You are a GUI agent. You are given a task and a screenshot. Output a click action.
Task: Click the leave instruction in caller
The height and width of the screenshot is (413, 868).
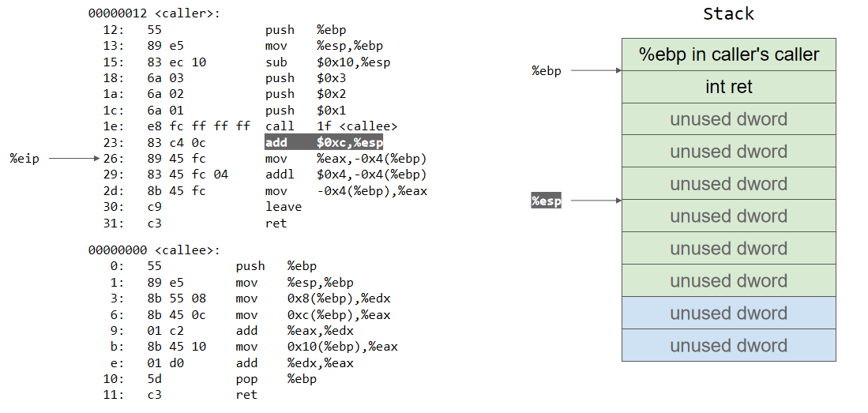click(283, 207)
